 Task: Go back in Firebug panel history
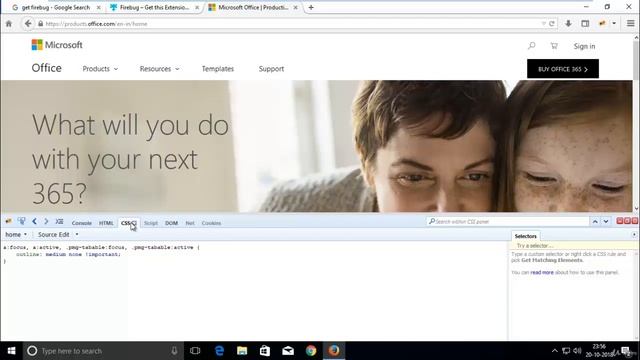point(34,221)
